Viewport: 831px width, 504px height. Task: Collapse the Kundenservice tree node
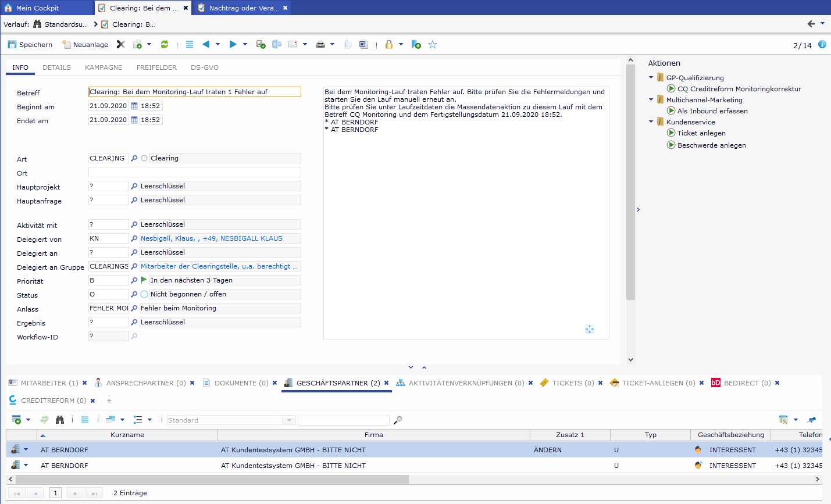[651, 121]
